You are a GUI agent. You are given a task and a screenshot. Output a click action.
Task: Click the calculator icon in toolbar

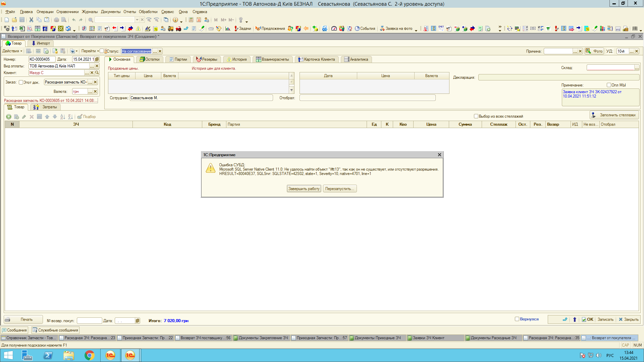click(191, 20)
